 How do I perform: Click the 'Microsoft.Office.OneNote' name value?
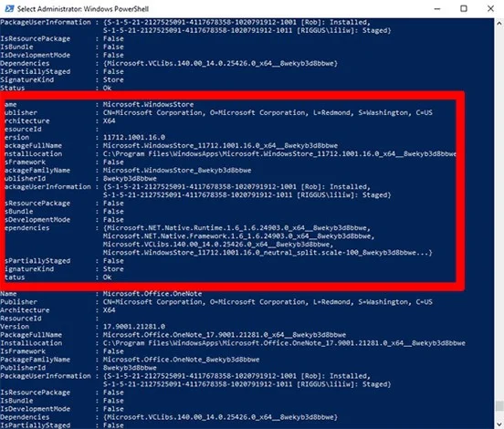pos(152,294)
